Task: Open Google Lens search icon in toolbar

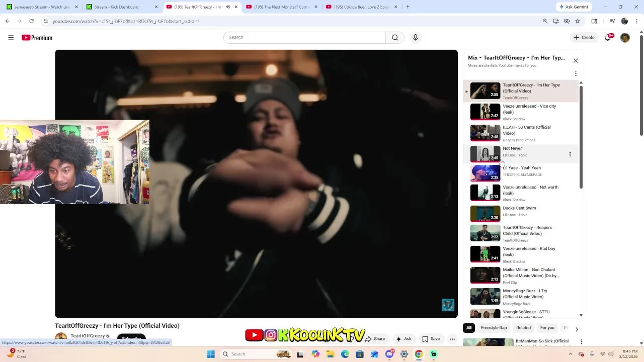Action: coord(594,21)
